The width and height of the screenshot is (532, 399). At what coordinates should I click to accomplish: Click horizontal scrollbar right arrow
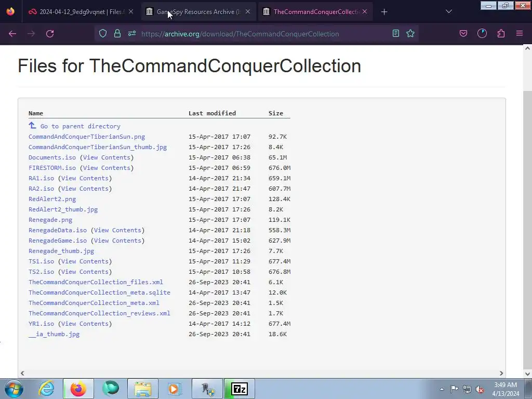[501, 373]
